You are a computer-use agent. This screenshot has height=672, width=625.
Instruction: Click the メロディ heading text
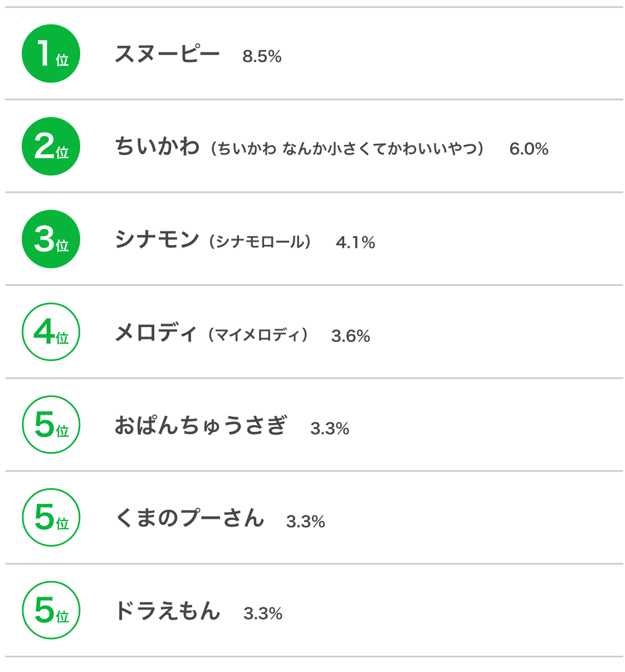pos(156,333)
